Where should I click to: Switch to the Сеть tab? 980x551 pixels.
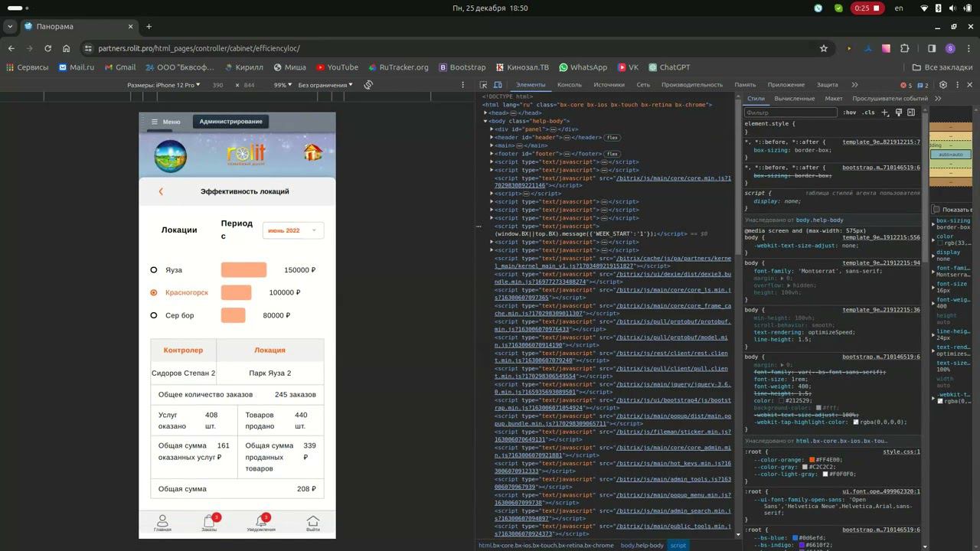click(x=643, y=85)
